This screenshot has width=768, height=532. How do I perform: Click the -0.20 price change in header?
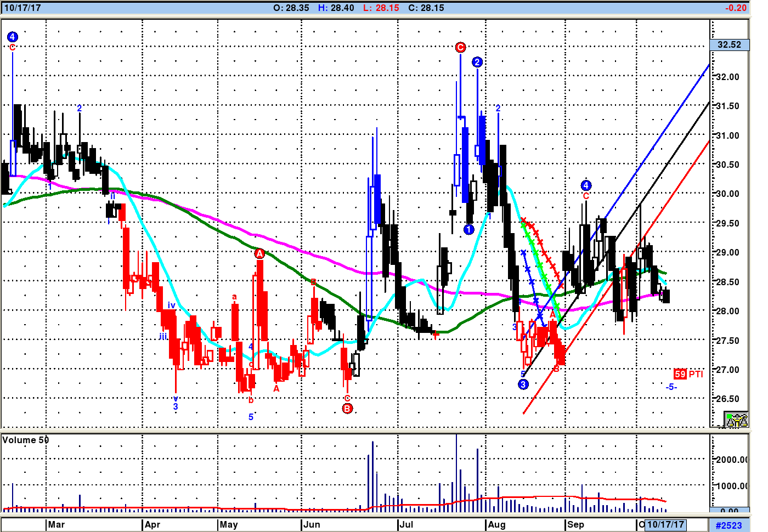click(x=736, y=8)
